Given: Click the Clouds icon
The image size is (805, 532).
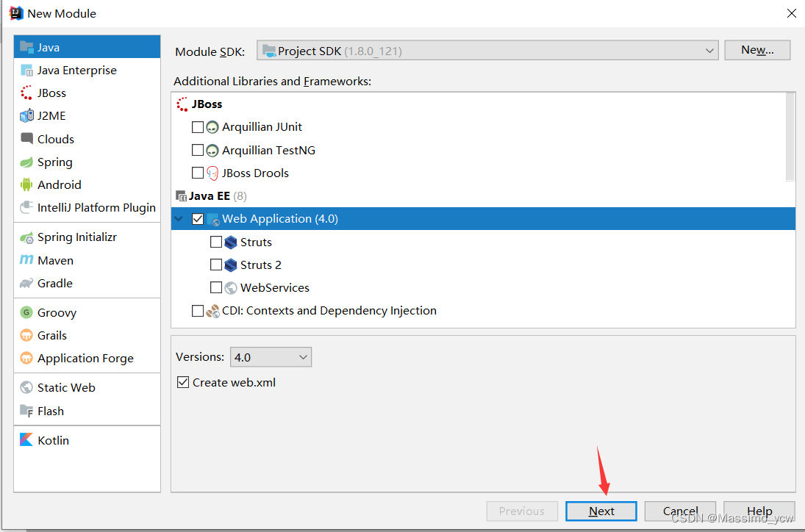Looking at the screenshot, I should click(x=26, y=139).
